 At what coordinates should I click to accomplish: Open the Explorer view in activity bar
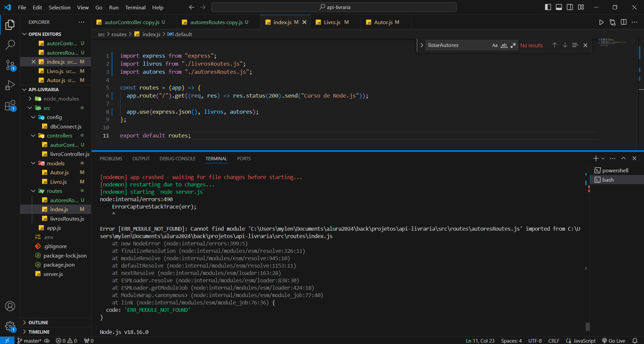10,25
